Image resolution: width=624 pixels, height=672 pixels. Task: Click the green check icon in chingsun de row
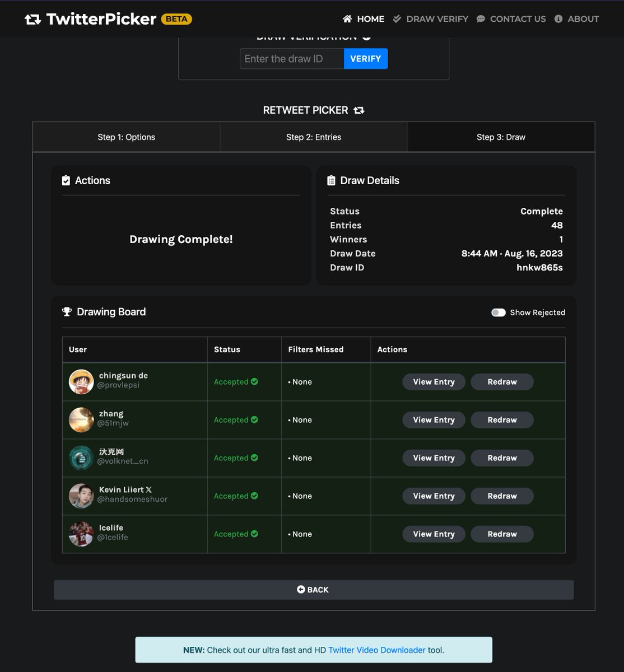[x=254, y=381]
